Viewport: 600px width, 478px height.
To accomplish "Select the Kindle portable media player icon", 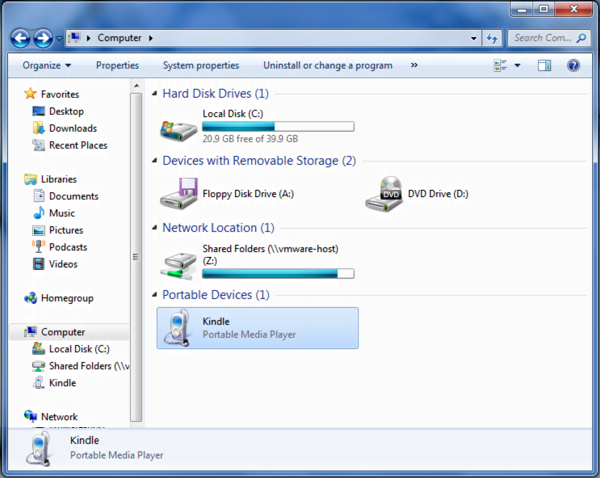I will click(x=177, y=328).
